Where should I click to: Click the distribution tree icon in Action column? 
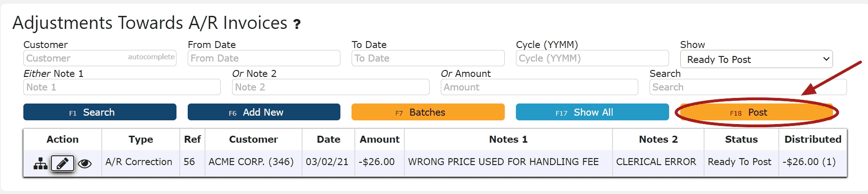click(41, 163)
